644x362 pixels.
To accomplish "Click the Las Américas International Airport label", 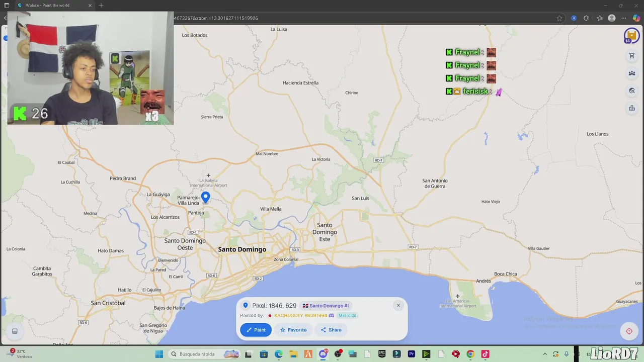I will point(458,304).
